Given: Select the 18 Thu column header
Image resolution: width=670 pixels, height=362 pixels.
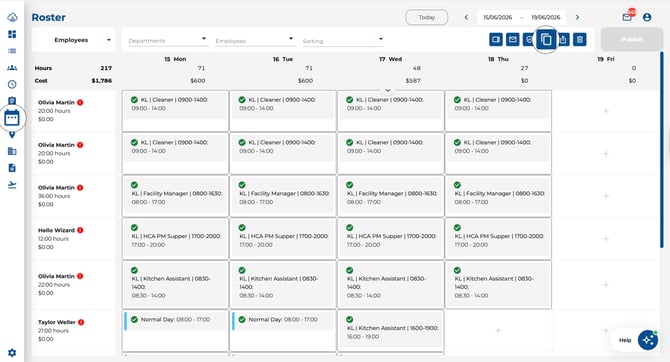Looking at the screenshot, I should [498, 59].
